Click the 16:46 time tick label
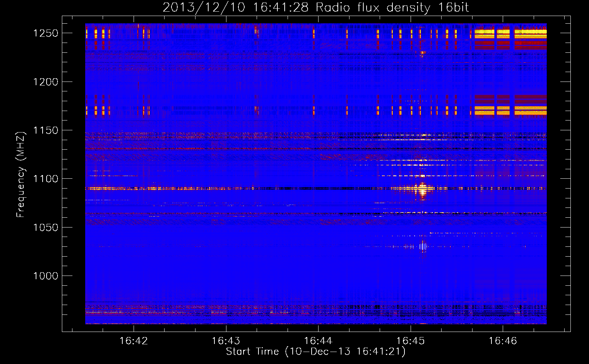The image size is (589, 364). click(x=503, y=341)
